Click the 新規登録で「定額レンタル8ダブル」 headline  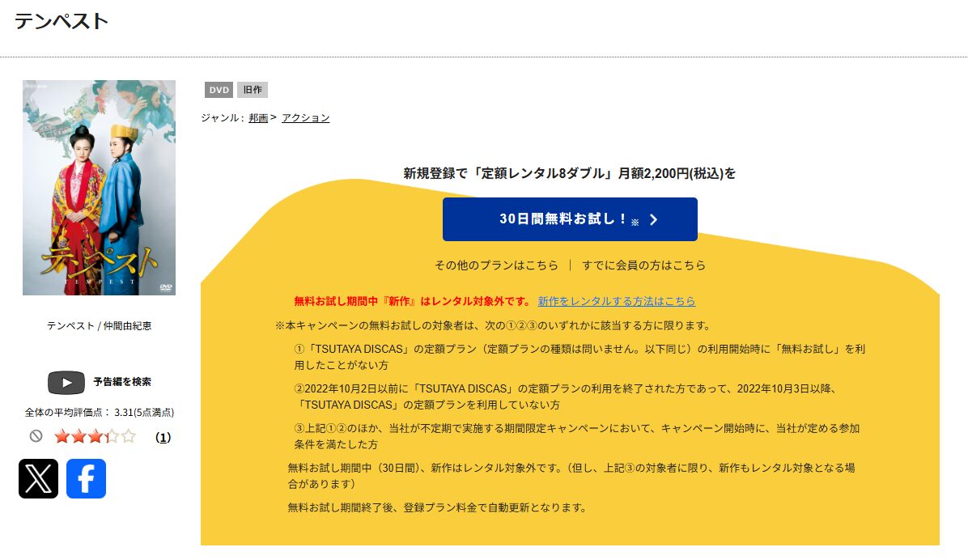570,173
